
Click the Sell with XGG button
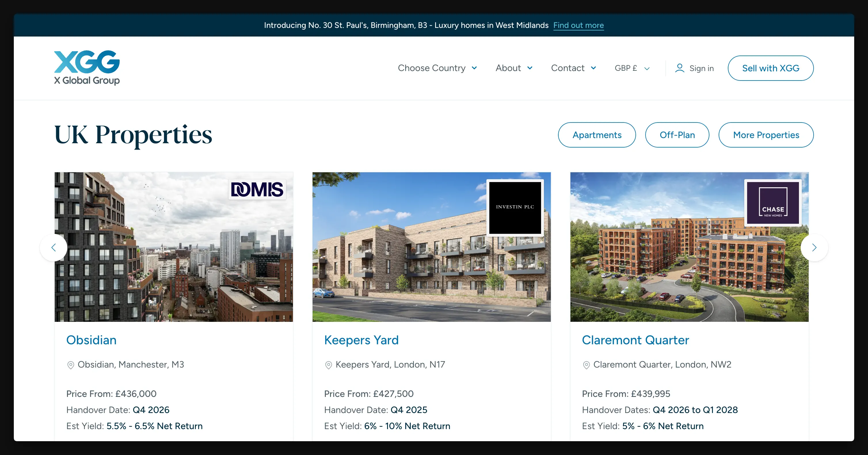770,68
